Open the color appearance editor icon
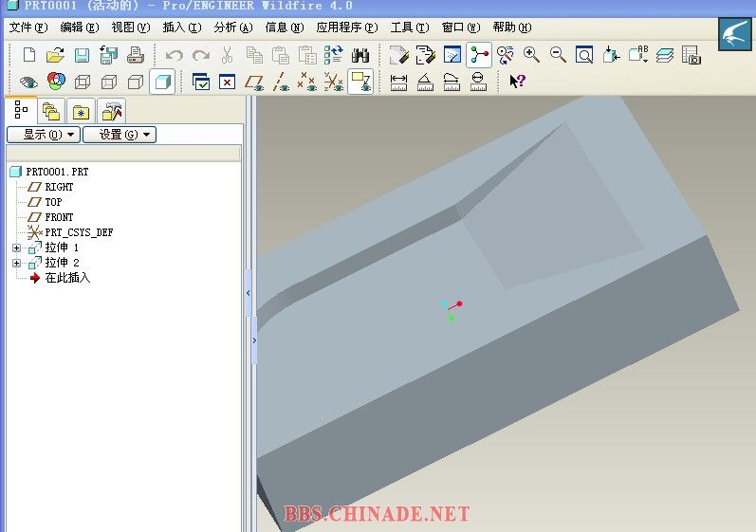 click(56, 82)
